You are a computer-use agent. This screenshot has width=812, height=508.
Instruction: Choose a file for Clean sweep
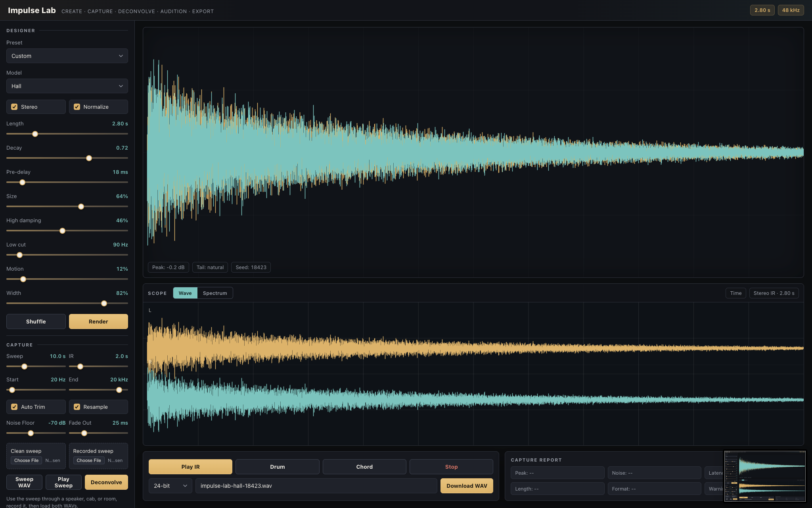coord(26,460)
